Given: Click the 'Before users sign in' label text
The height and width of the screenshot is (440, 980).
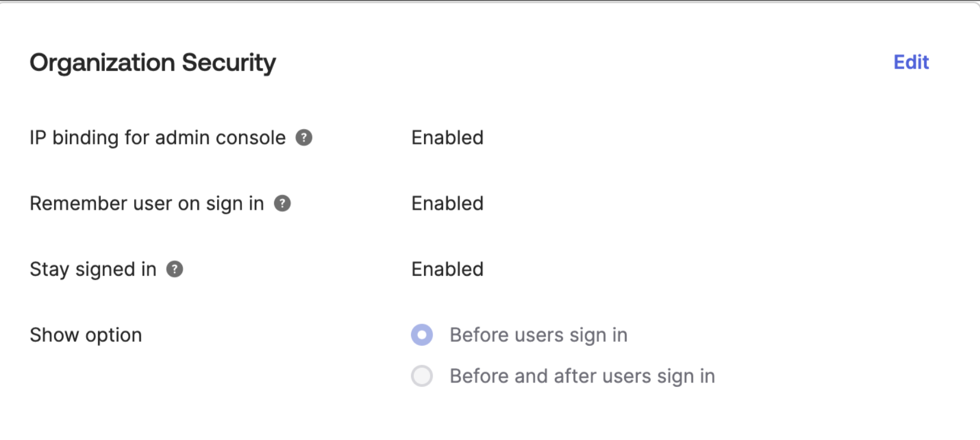Looking at the screenshot, I should (x=538, y=335).
